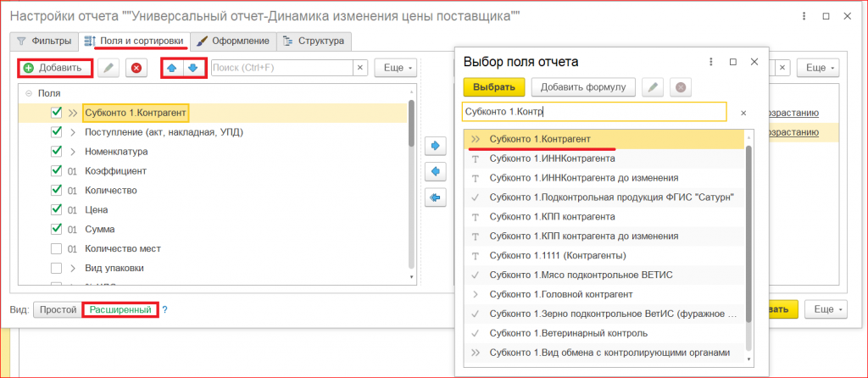
Task: Click the single left arrow transfer button
Action: pos(435,171)
